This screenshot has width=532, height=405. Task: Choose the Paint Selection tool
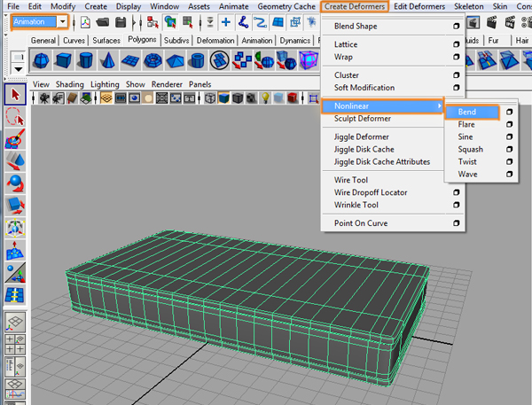pos(15,139)
